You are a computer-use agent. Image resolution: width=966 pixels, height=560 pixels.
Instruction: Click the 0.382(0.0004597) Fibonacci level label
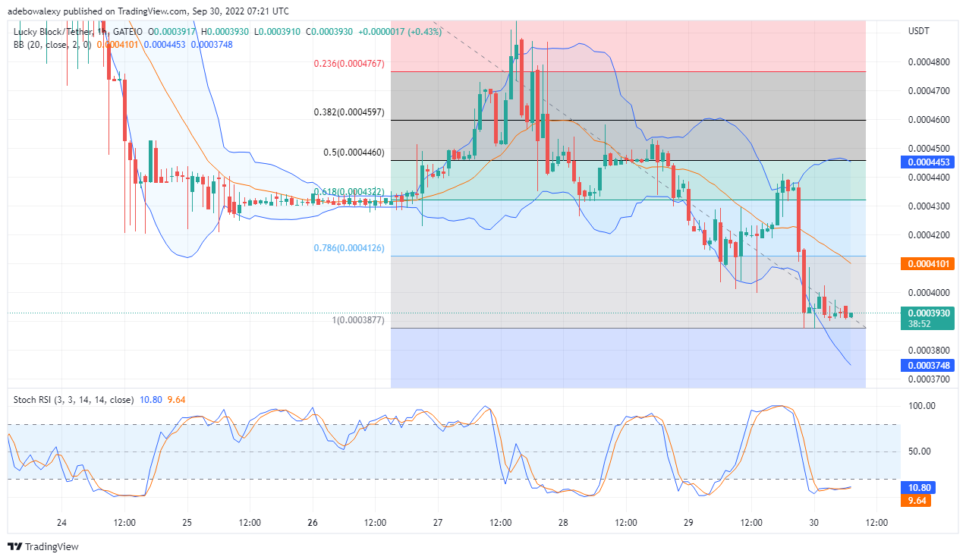click(349, 112)
